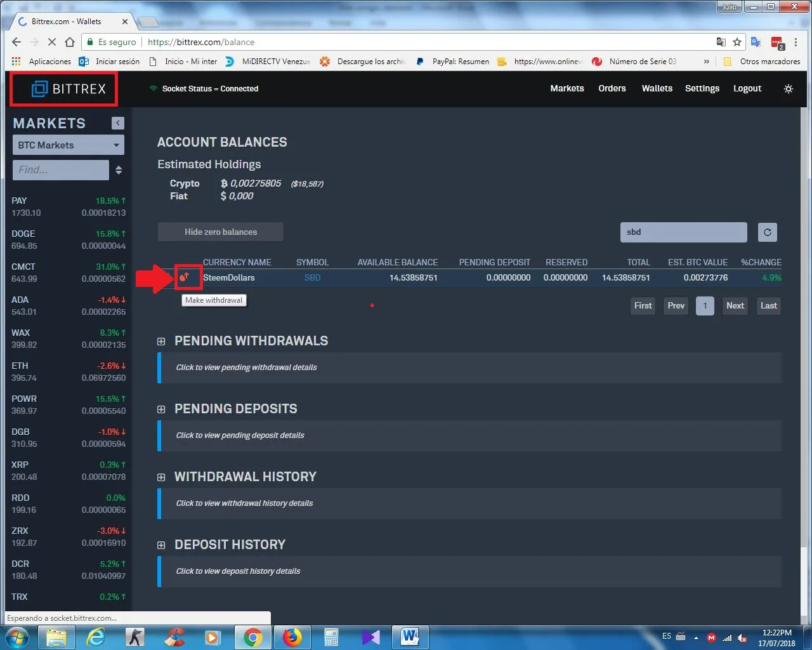
Task: Click the volume speaker tray icon
Action: point(742,637)
